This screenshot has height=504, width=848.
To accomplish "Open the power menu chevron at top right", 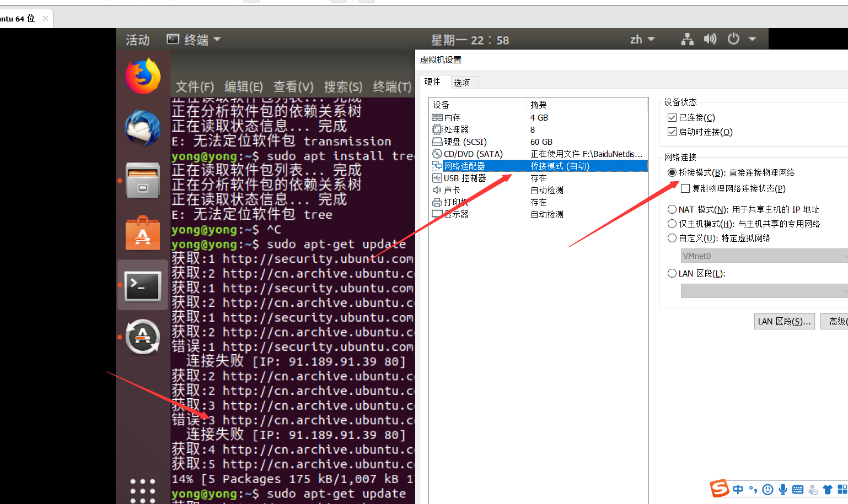I will (x=753, y=39).
